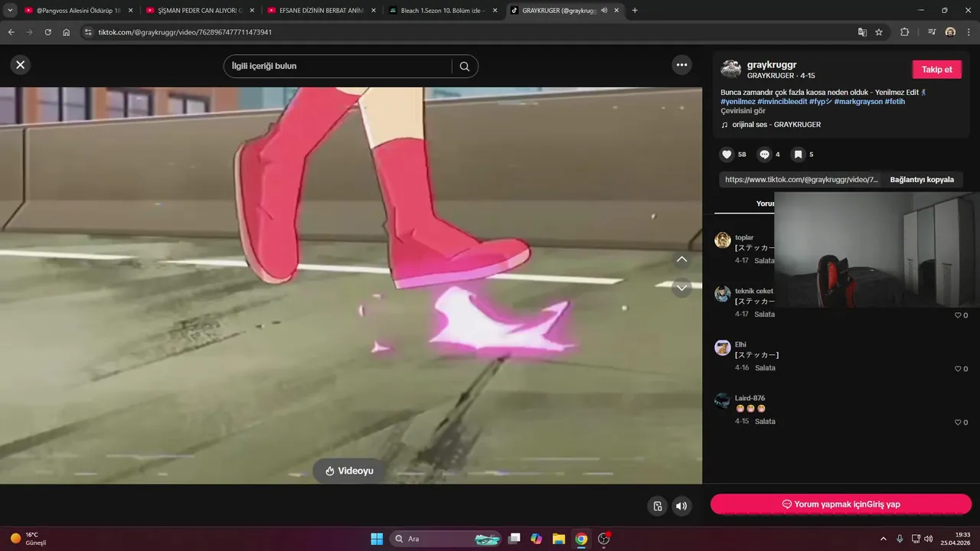
Task: Open weather widget showing 16°C Güneşli
Action: coord(28,539)
